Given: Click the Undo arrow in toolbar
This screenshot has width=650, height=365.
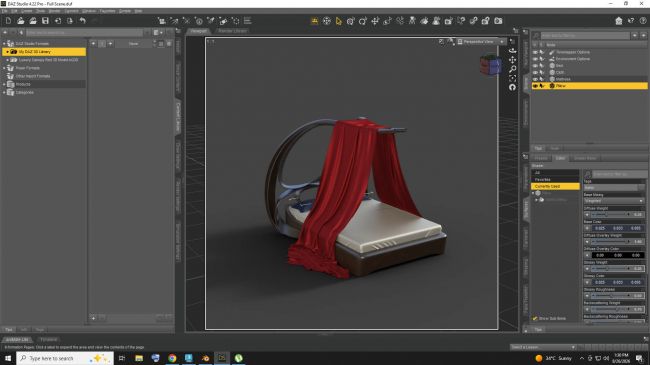Looking at the screenshot, I should (82, 21).
